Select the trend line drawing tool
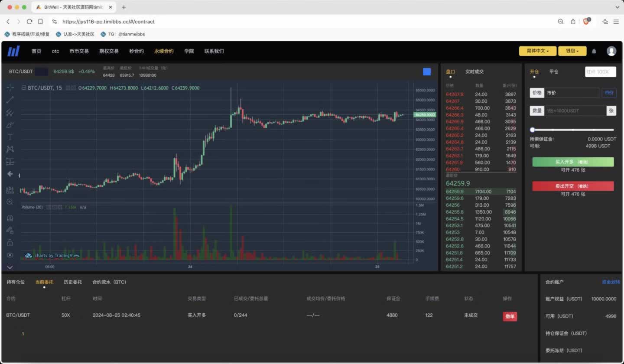The height and width of the screenshot is (364, 624). point(10,100)
